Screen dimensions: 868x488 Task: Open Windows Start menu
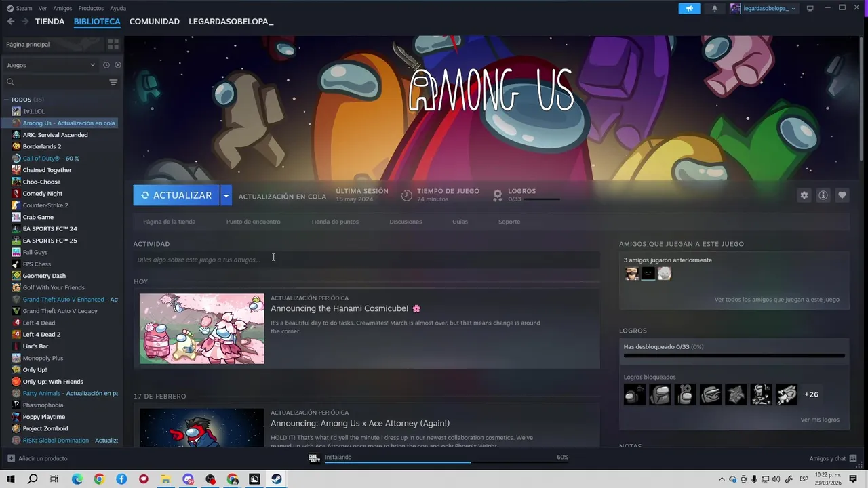(x=11, y=479)
